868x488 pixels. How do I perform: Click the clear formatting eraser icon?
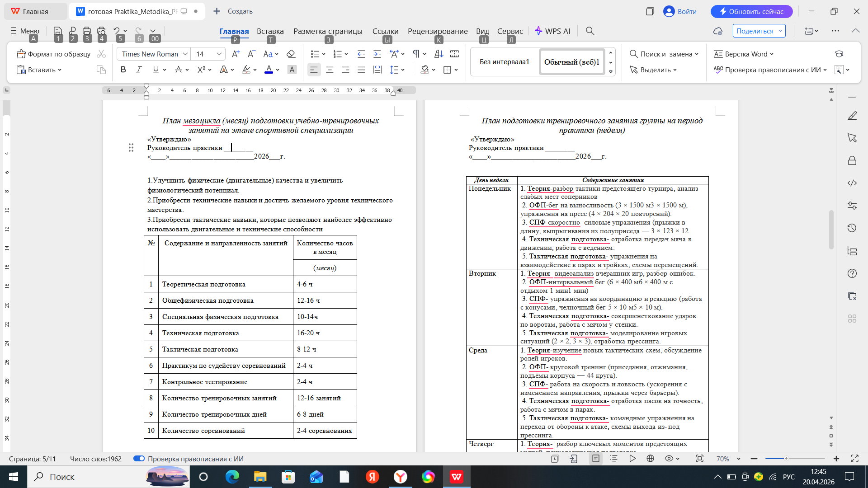pyautogui.click(x=291, y=54)
